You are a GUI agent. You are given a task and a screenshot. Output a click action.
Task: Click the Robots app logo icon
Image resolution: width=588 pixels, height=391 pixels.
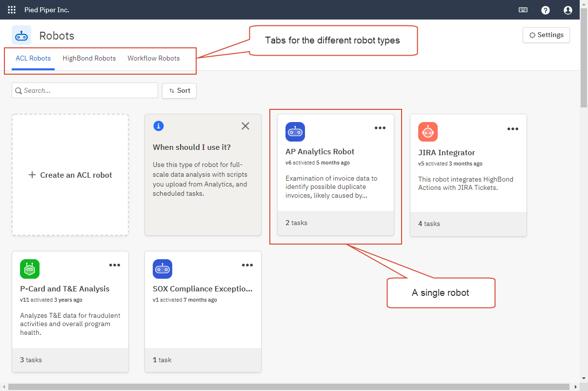coord(21,36)
